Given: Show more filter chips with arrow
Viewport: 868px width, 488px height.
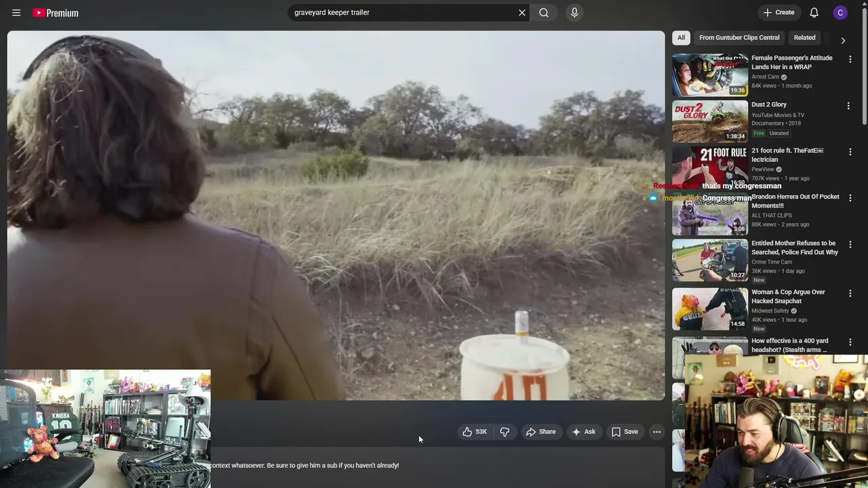Looking at the screenshot, I should [843, 40].
